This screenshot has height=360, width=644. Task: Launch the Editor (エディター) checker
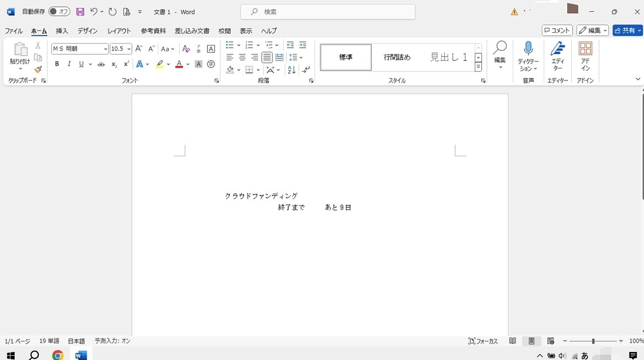click(558, 56)
